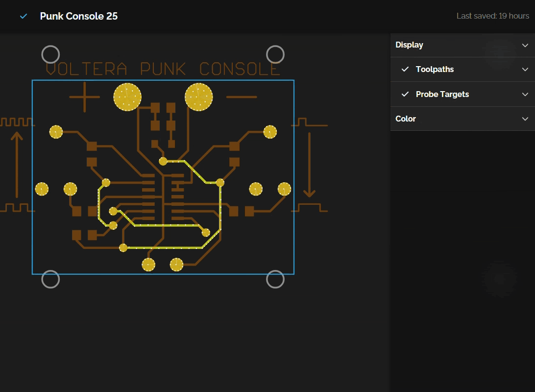Viewport: 535px width, 392px height.
Task: Expand the Toolpaths row chevron
Action: [525, 70]
